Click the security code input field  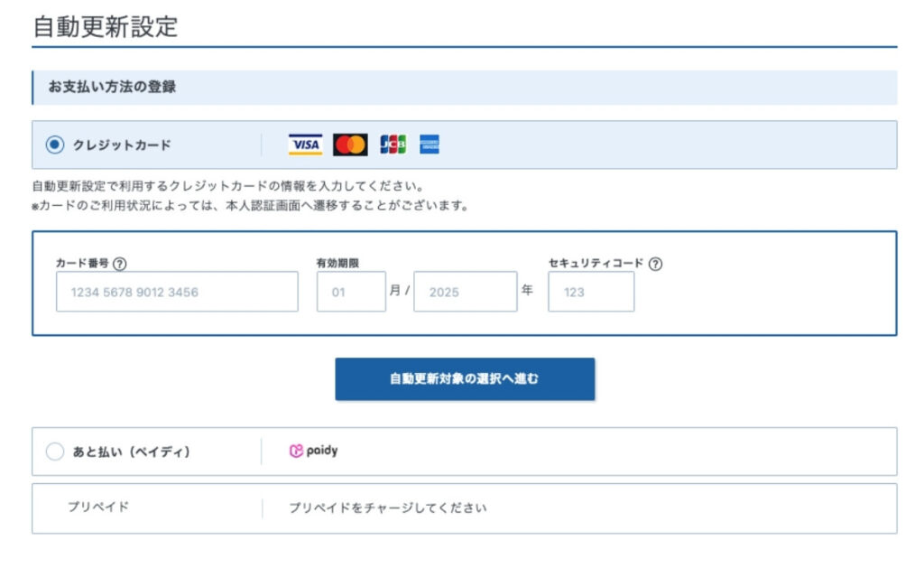click(x=591, y=291)
